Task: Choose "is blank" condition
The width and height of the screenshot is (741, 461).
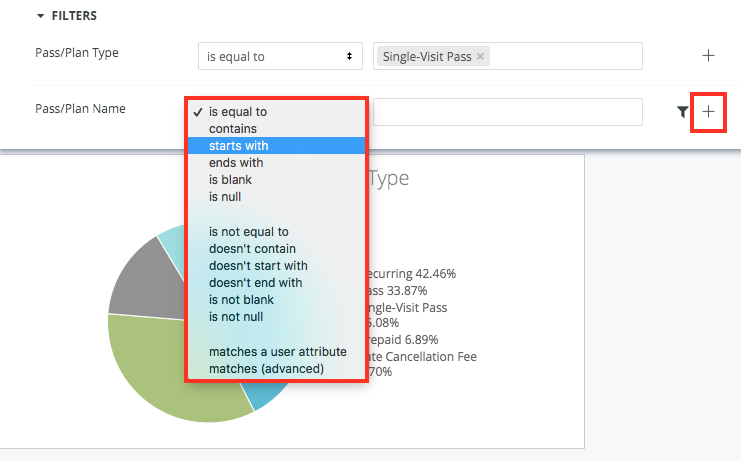Action: click(x=230, y=179)
